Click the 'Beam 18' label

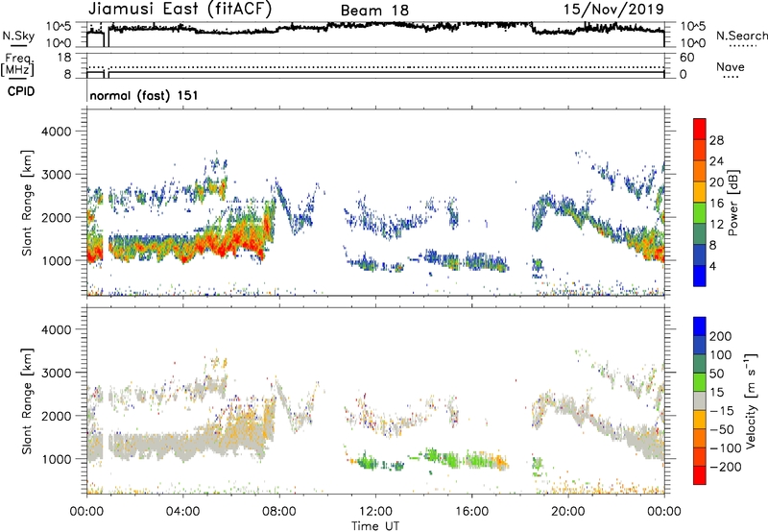click(x=374, y=11)
